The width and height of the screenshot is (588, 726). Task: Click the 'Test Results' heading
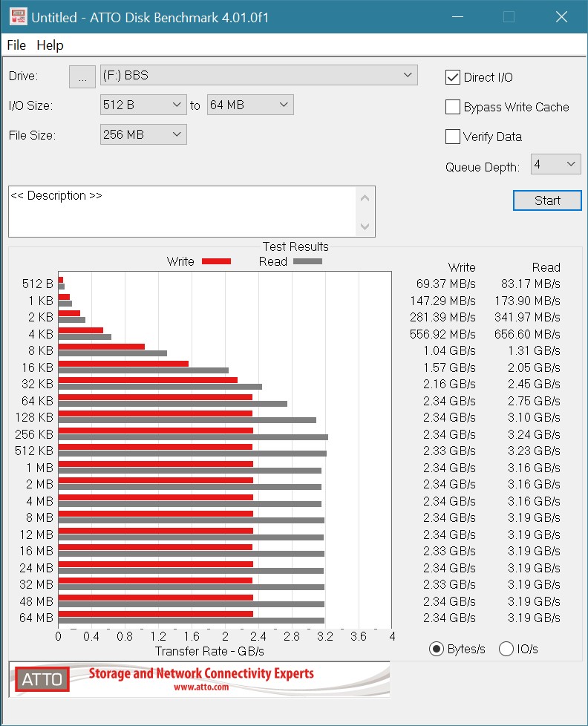tap(295, 246)
